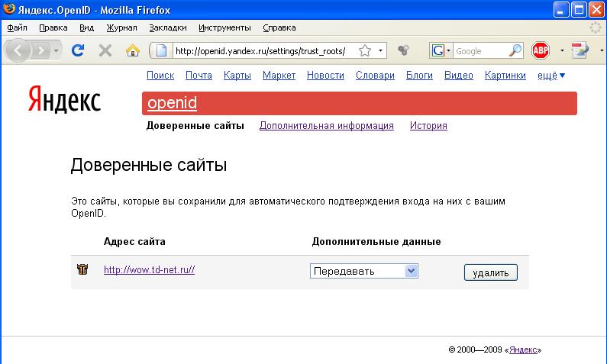The width and height of the screenshot is (607, 364).
Task: Open the Инструменты menu
Action: pyautogui.click(x=224, y=27)
